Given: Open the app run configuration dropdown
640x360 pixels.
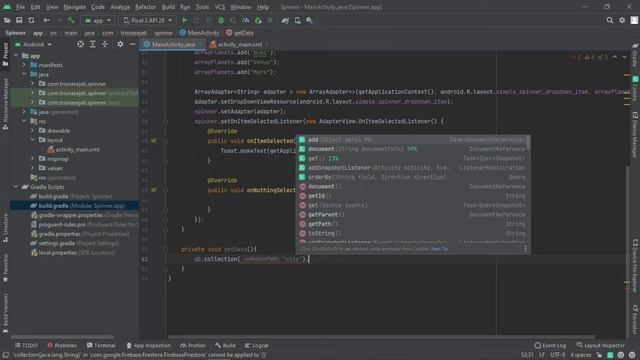Looking at the screenshot, I should [x=98, y=20].
